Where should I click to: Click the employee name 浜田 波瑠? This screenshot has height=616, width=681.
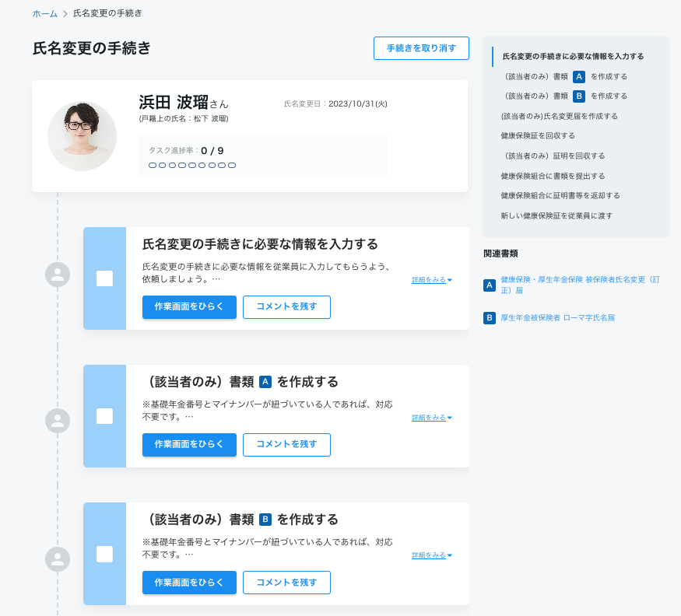(x=174, y=103)
